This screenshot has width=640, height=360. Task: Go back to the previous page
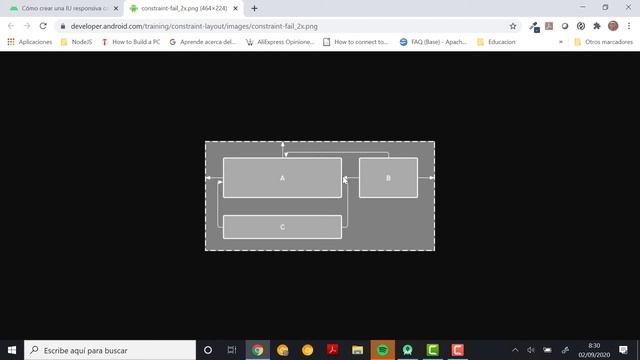(x=11, y=26)
